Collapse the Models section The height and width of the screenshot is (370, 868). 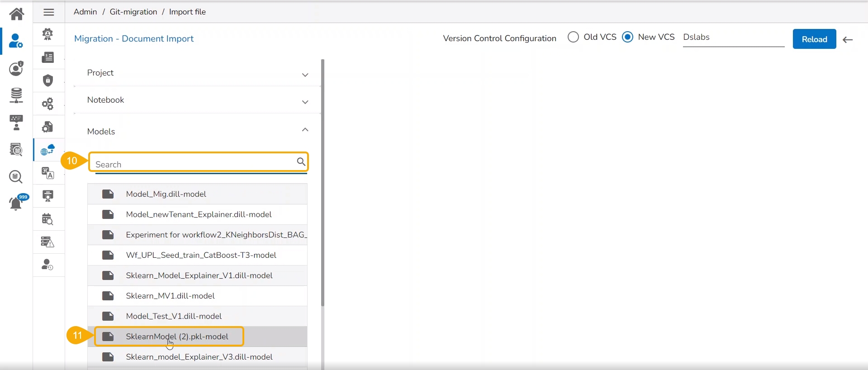click(x=305, y=130)
